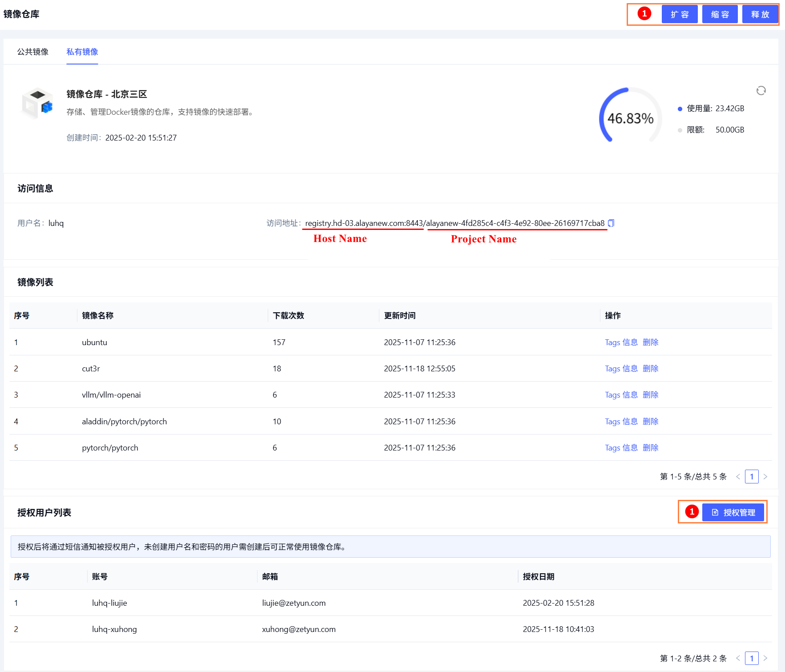Delete the aladdin/pytorch/pytorch image
The width and height of the screenshot is (785, 672).
[x=650, y=422]
